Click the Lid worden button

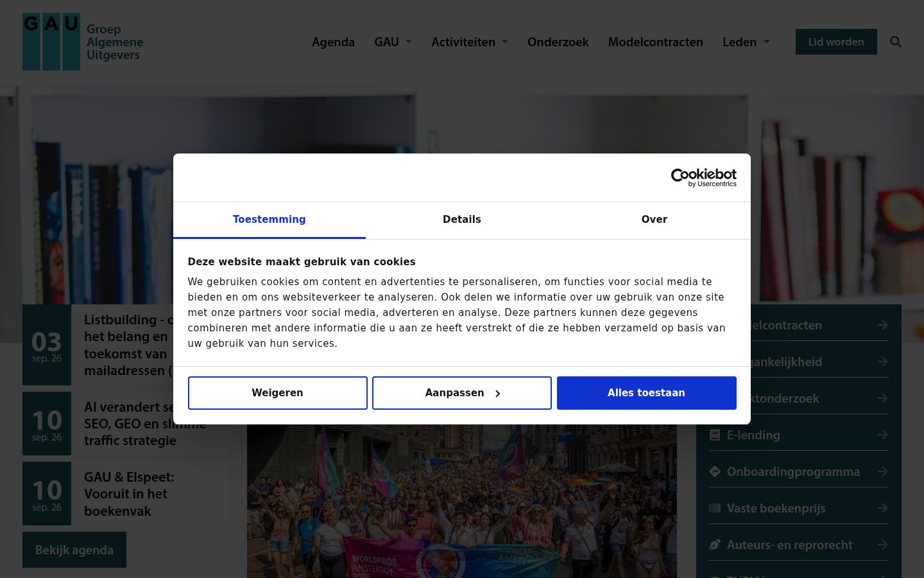pos(836,42)
